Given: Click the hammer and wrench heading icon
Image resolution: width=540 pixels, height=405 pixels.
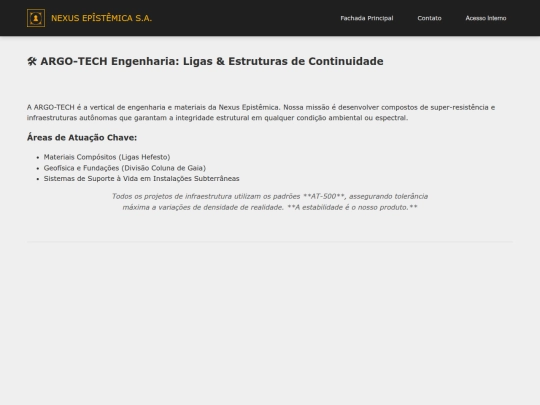Looking at the screenshot, I should (32, 61).
